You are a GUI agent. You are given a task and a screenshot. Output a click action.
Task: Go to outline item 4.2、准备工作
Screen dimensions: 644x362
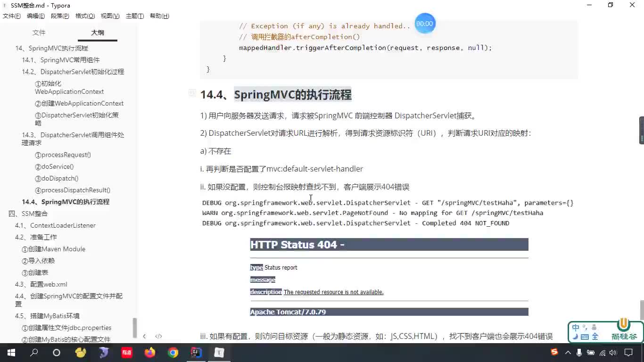(x=36, y=237)
